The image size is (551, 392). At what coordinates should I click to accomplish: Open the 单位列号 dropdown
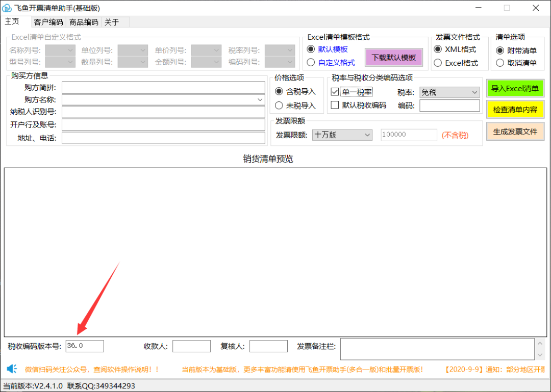pyautogui.click(x=133, y=50)
